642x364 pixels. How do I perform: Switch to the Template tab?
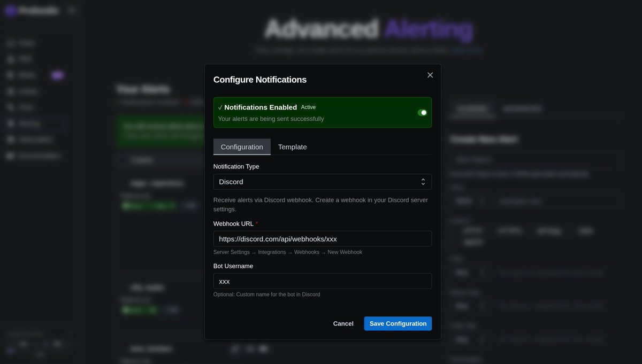[x=292, y=147]
